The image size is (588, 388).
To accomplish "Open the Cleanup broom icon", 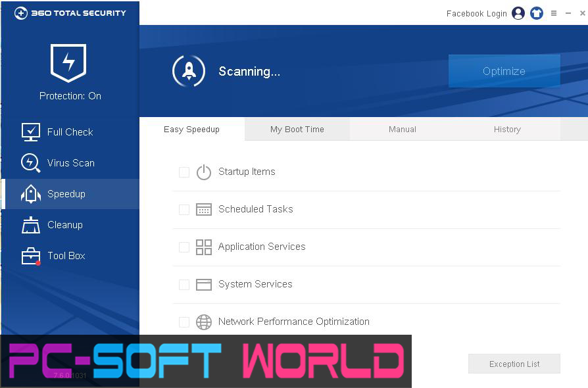I will (30, 225).
